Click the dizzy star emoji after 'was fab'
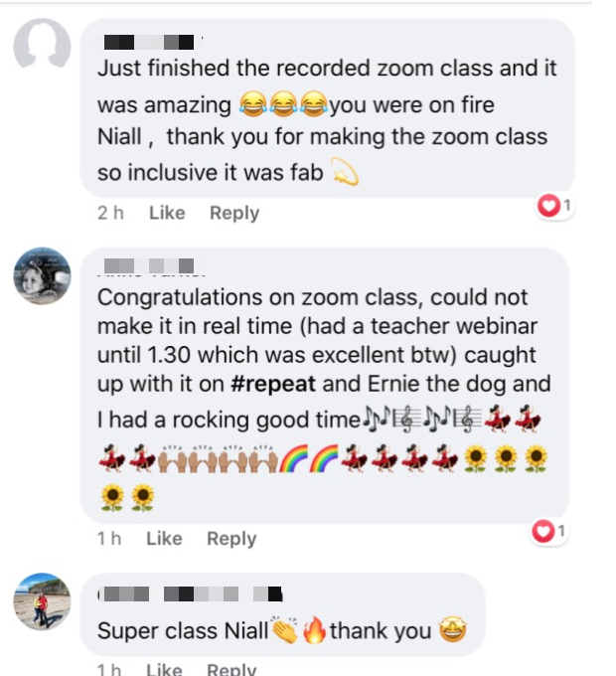 click(x=345, y=172)
